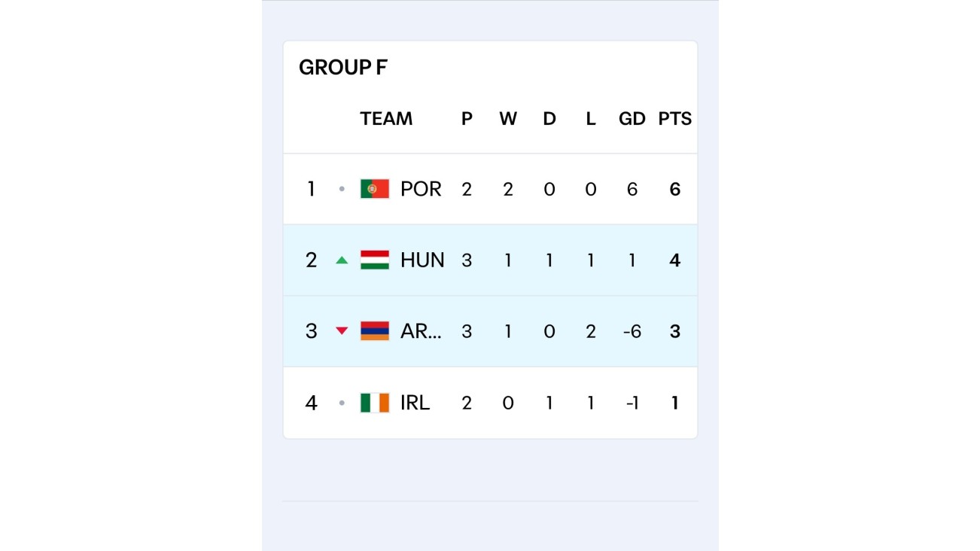
Task: Click Armenia's red down-arrow rank indicator
Action: [x=342, y=331]
